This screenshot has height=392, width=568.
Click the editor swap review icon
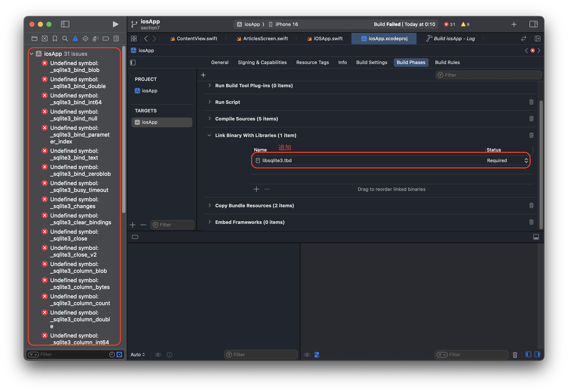click(524, 39)
